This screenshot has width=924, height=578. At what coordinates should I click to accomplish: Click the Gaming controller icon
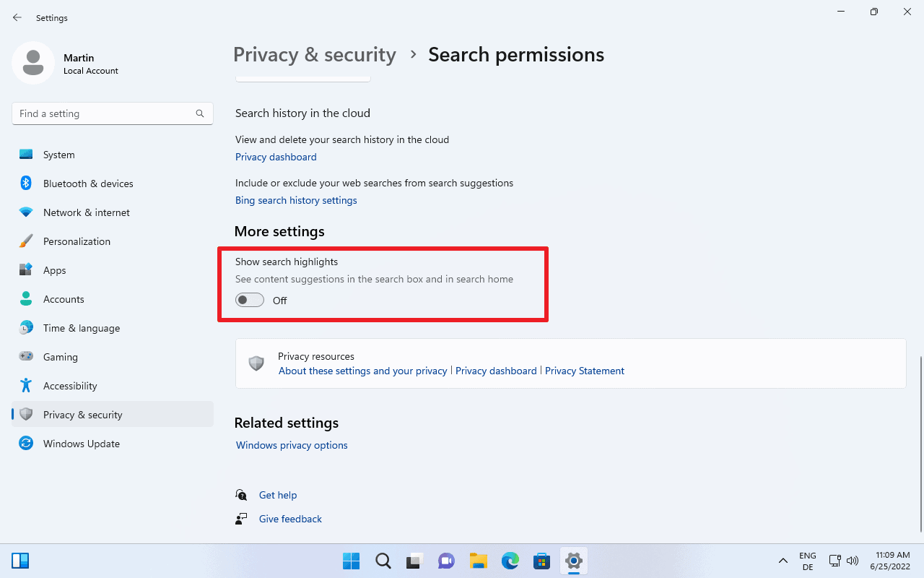pos(26,357)
